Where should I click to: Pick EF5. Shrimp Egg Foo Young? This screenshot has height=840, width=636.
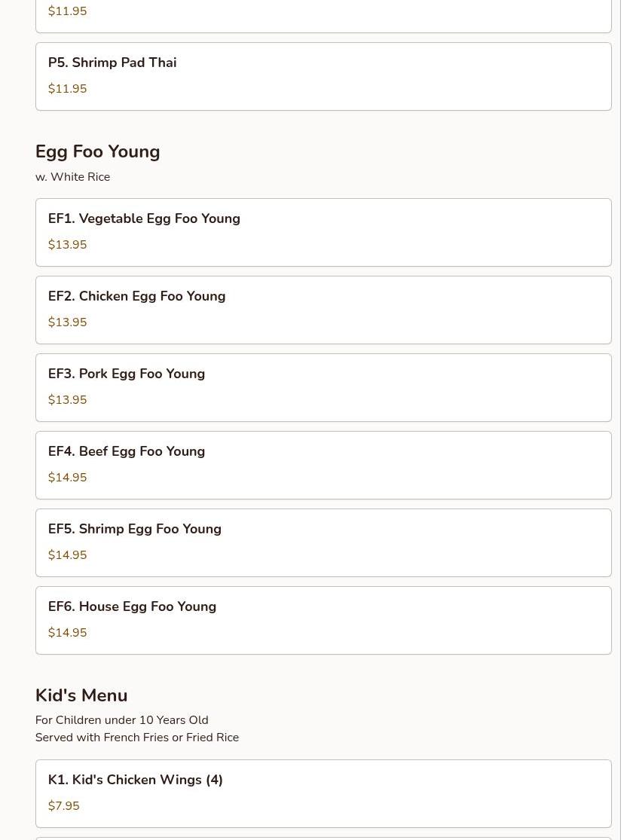point(323,543)
